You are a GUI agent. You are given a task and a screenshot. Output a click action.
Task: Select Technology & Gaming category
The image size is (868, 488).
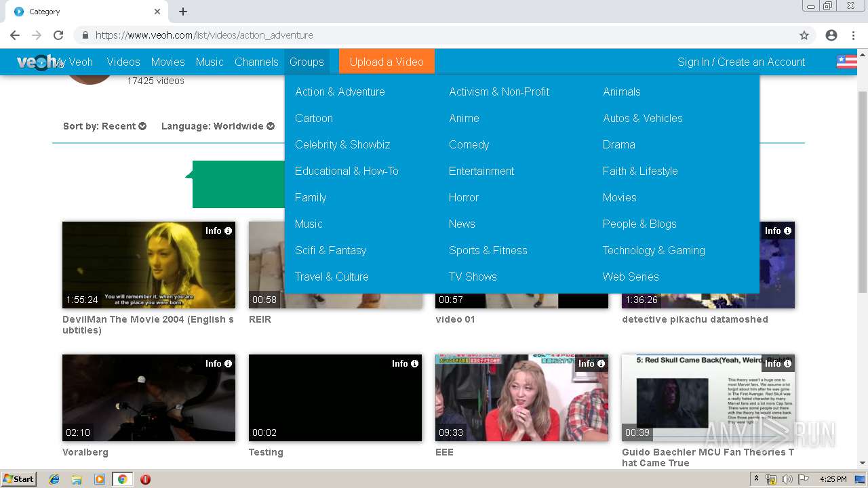click(x=654, y=250)
